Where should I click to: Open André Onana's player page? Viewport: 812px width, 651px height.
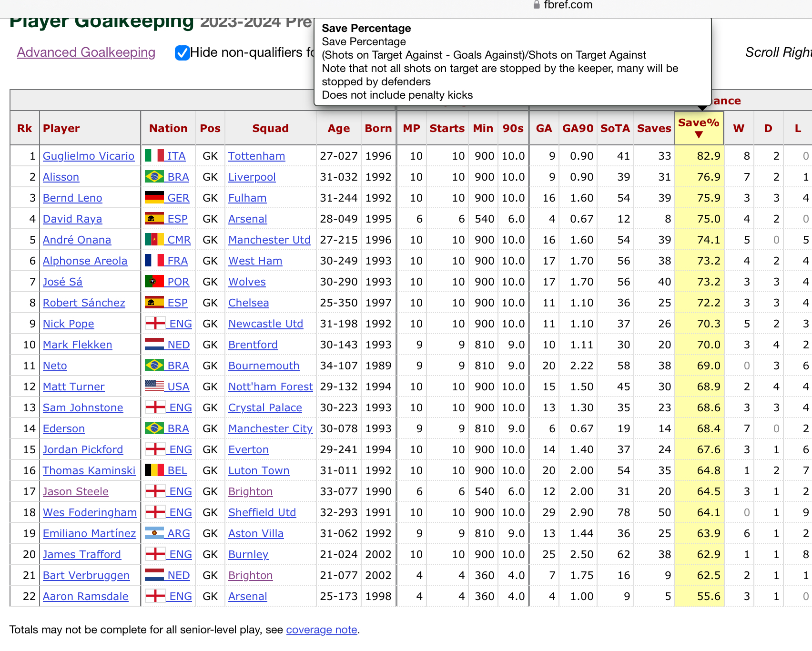coord(77,240)
